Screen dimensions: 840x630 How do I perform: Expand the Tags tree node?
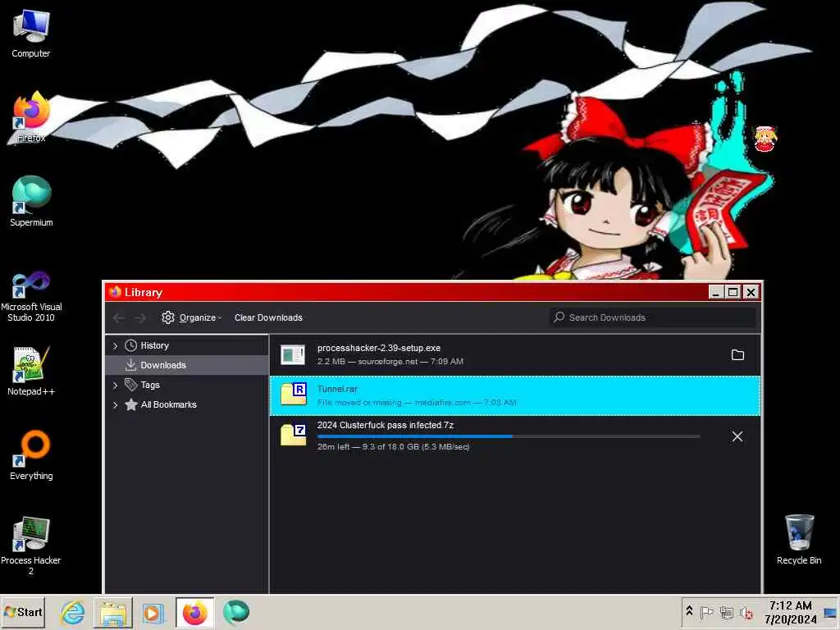[x=115, y=386]
